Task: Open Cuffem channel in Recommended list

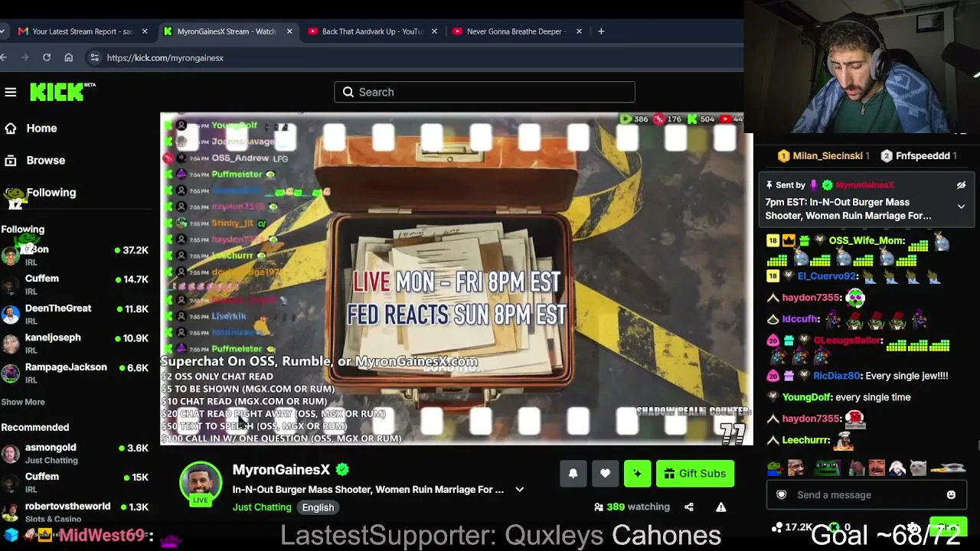Action: click(75, 483)
